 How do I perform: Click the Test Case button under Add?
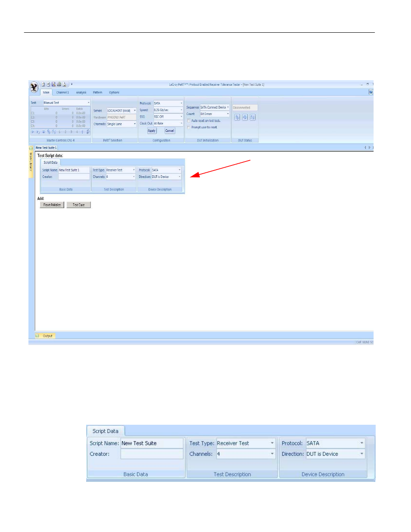tap(79, 205)
